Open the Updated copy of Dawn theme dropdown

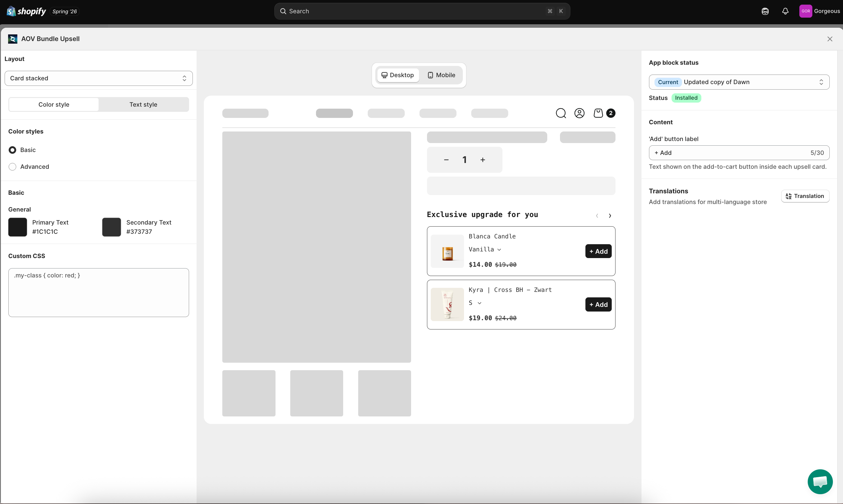[739, 82]
